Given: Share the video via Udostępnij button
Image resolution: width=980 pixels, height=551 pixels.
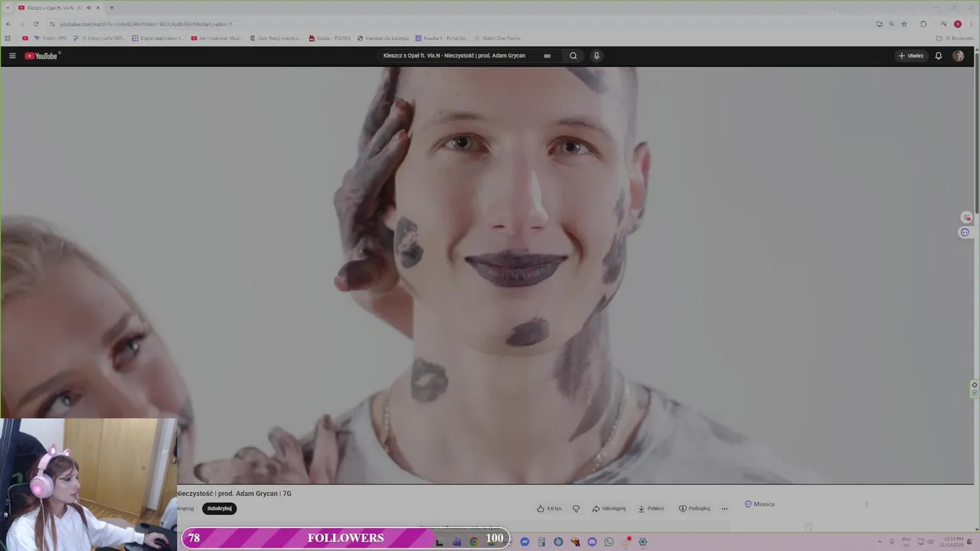Looking at the screenshot, I should click(609, 508).
